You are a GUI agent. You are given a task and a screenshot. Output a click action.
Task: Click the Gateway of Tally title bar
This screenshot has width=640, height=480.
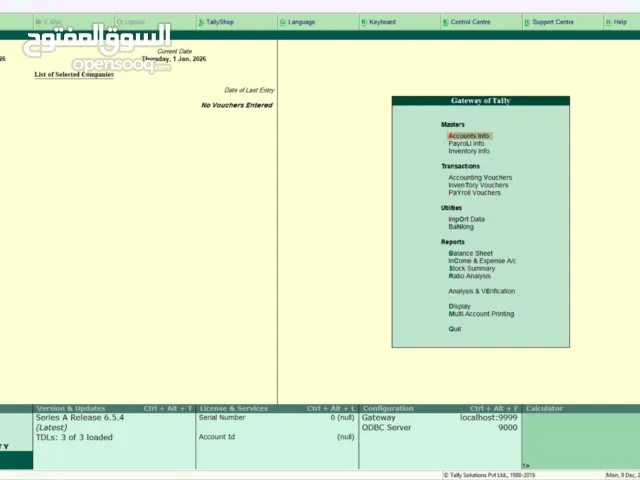[x=480, y=101]
